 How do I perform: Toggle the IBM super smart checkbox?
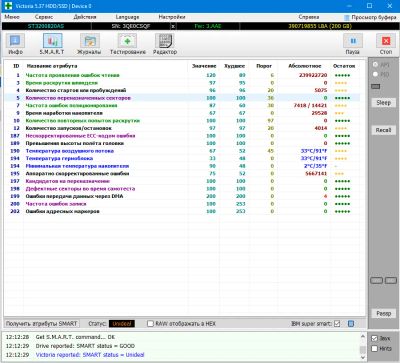[337, 324]
